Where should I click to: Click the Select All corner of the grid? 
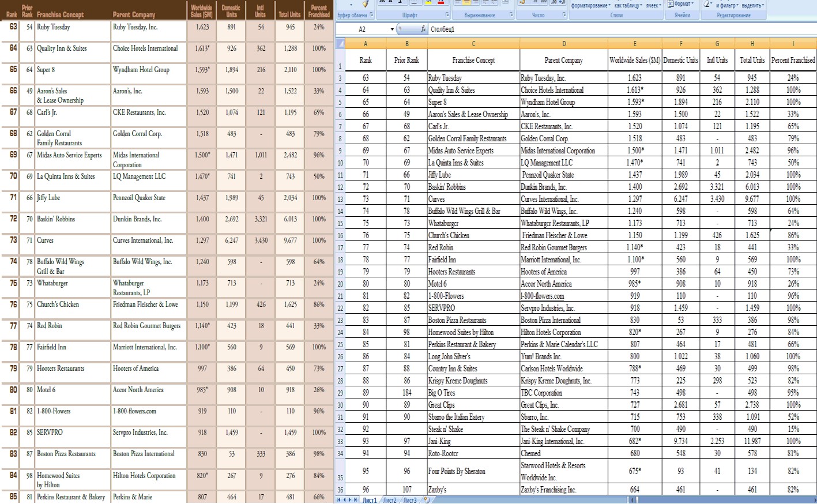[340, 43]
